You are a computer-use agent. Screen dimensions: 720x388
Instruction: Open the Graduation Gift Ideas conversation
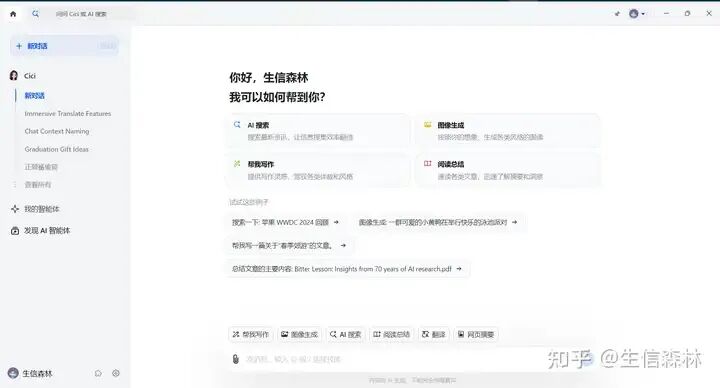[56, 149]
